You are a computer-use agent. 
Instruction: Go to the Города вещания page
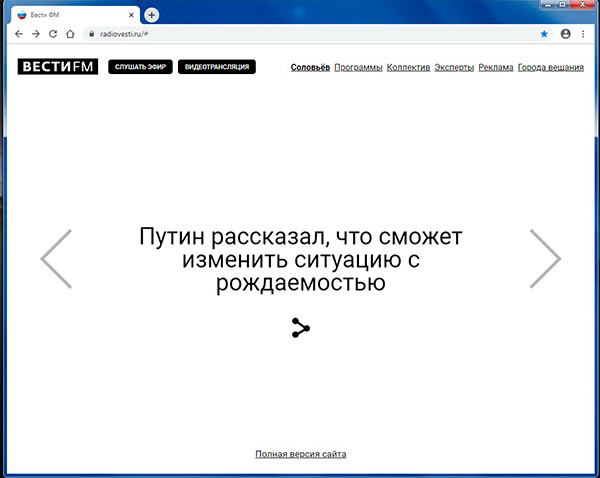pos(552,68)
